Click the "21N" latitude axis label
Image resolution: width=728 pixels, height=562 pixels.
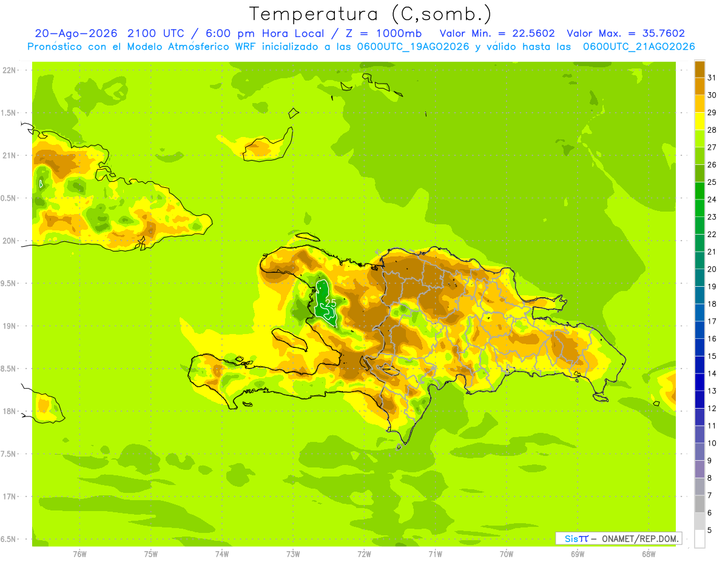(9, 155)
